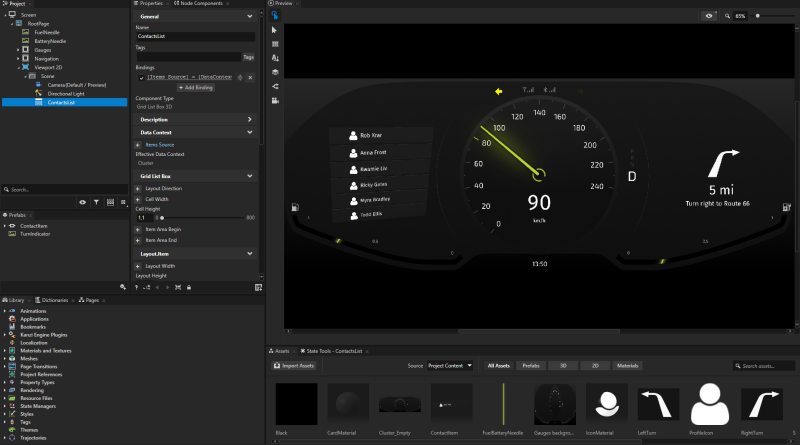Image resolution: width=800 pixels, height=445 pixels.
Task: Open the Source Project Content dropdown
Action: 449,366
